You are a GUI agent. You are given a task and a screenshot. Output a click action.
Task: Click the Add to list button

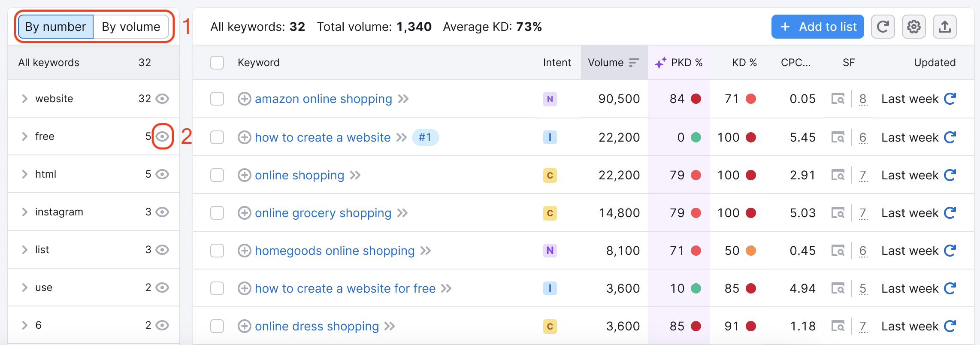[x=817, y=27]
